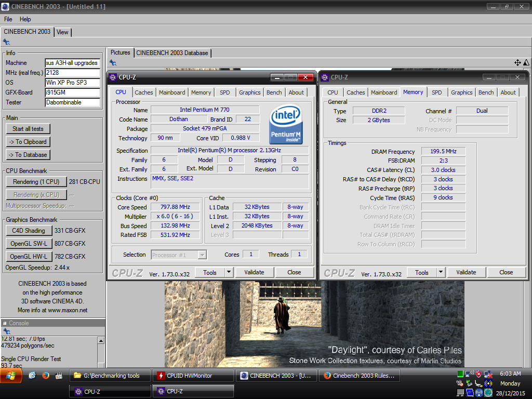
Task: Click the pin icon in the Console panel
Action: coord(6,331)
